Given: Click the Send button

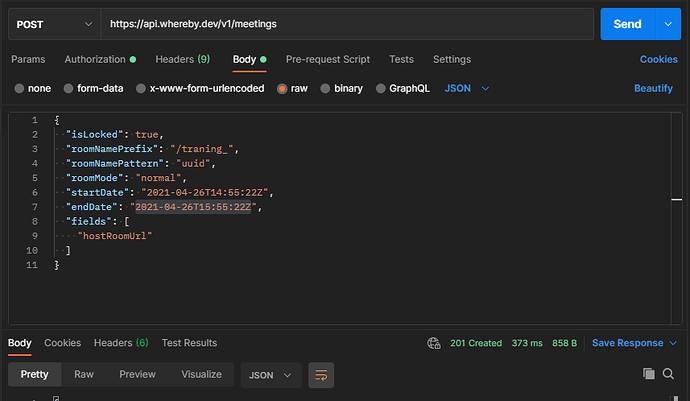Looking at the screenshot, I should click(627, 23).
